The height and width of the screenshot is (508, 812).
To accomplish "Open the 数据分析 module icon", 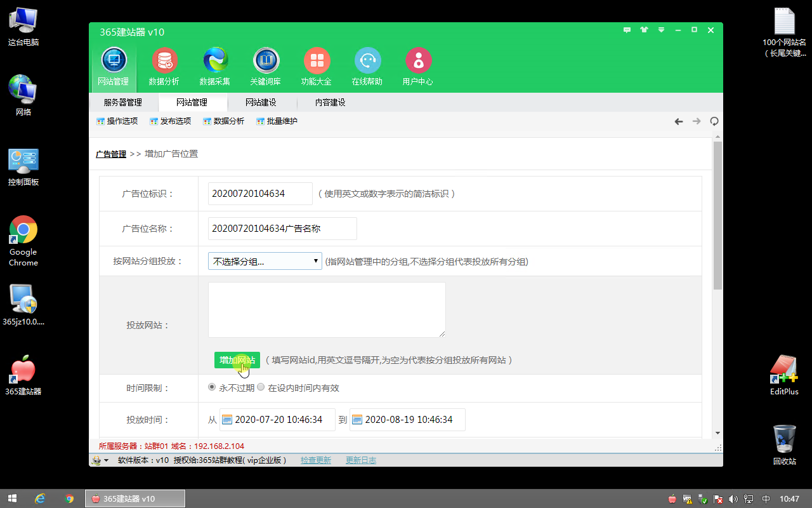I will (164, 67).
